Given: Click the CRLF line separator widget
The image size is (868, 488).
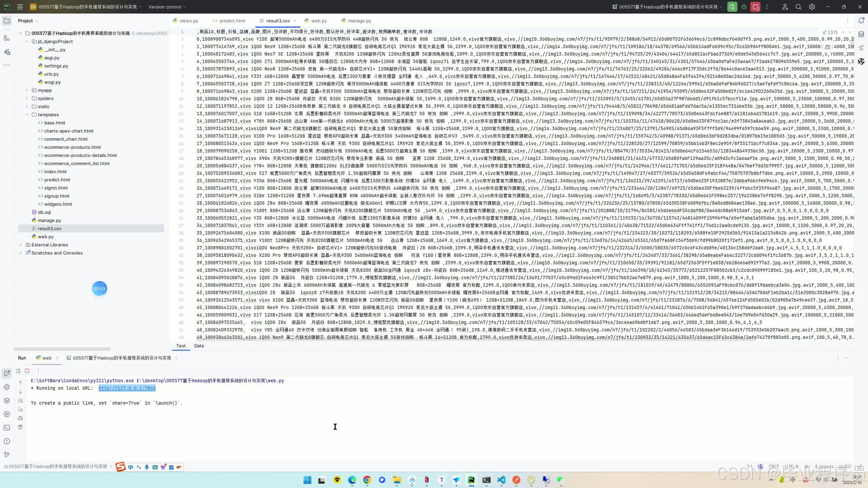Looking at the screenshot, I should coord(774,466).
